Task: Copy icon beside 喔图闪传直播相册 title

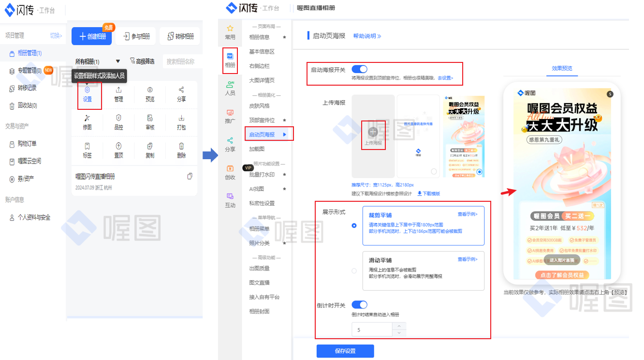Action: tap(190, 176)
